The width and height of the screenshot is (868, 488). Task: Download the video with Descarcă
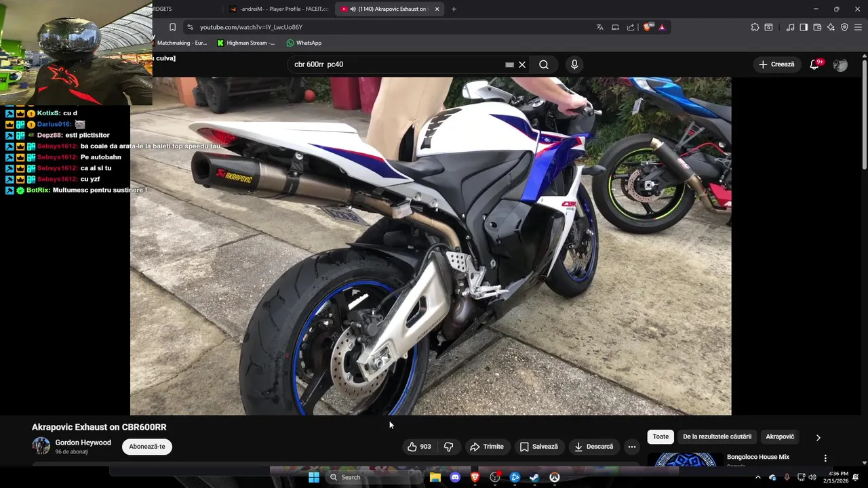coord(593,447)
